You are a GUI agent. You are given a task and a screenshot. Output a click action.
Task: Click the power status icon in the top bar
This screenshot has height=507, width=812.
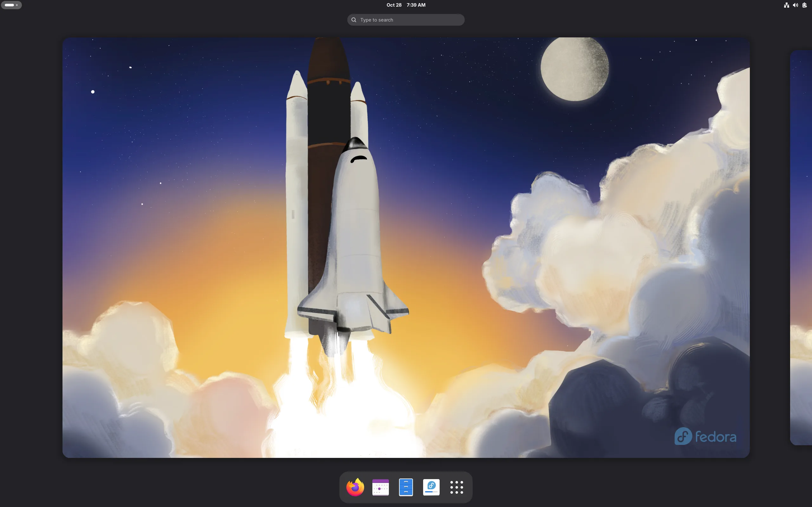(805, 5)
